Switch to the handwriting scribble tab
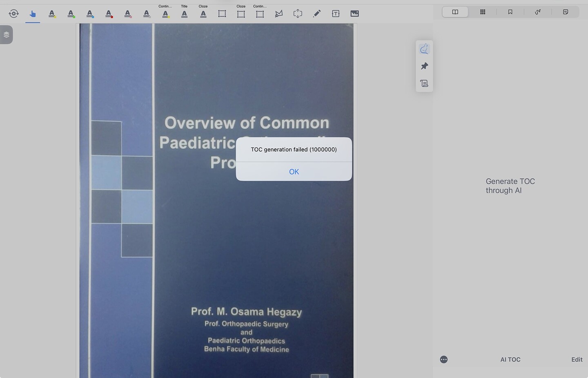This screenshot has width=588, height=378. 538,12
